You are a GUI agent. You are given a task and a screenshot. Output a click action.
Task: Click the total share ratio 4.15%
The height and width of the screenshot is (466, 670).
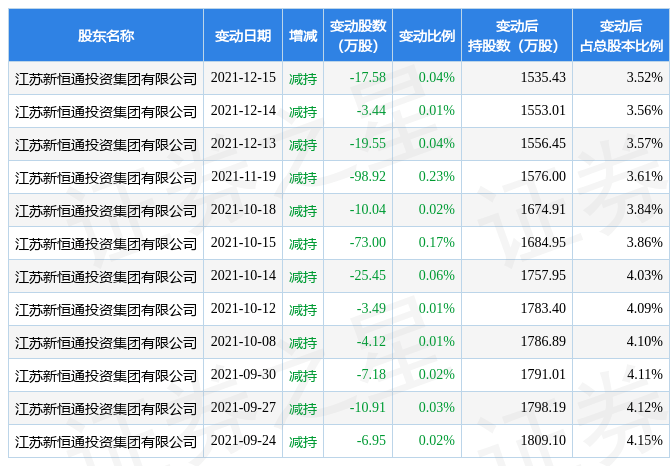(x=644, y=440)
